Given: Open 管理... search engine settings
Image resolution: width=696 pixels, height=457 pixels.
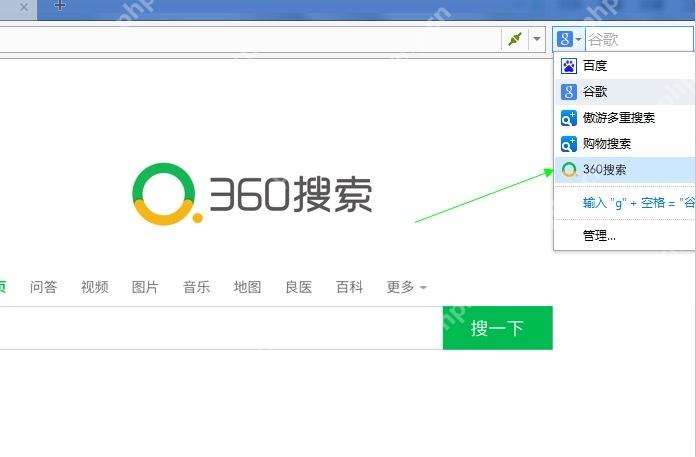Looking at the screenshot, I should click(599, 236).
